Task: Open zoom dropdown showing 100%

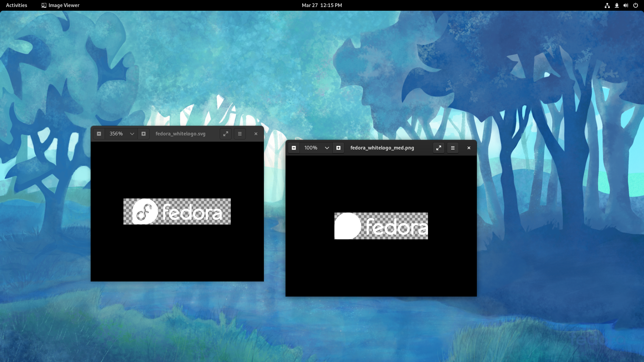Action: pos(327,148)
